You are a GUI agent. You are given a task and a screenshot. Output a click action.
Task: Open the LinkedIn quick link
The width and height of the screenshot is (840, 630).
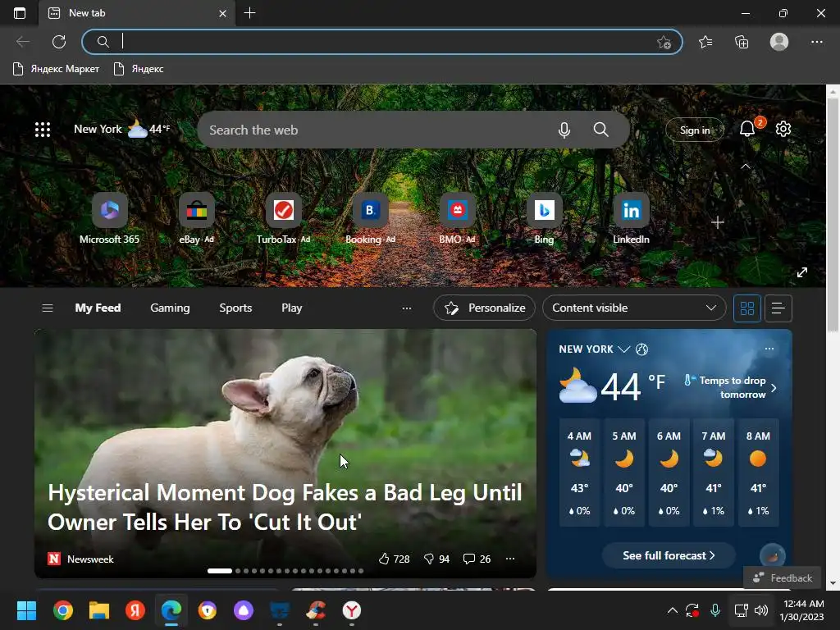(x=631, y=219)
